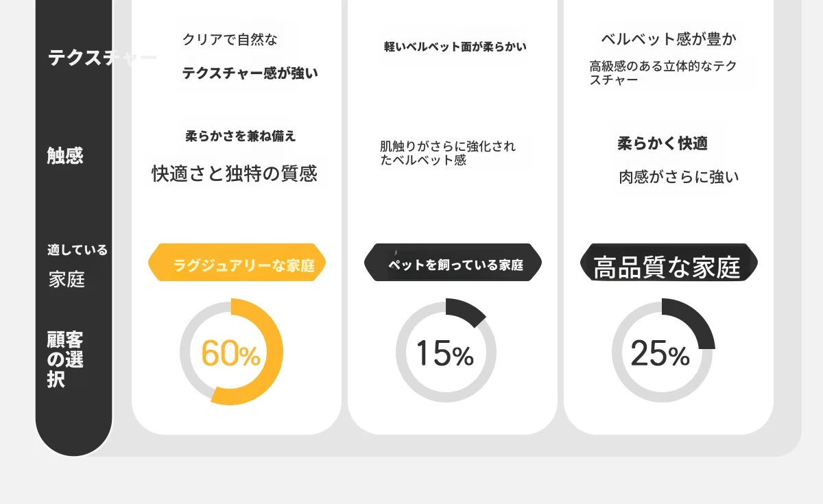
Task: Click the text クリアで自然な
Action: (x=230, y=40)
